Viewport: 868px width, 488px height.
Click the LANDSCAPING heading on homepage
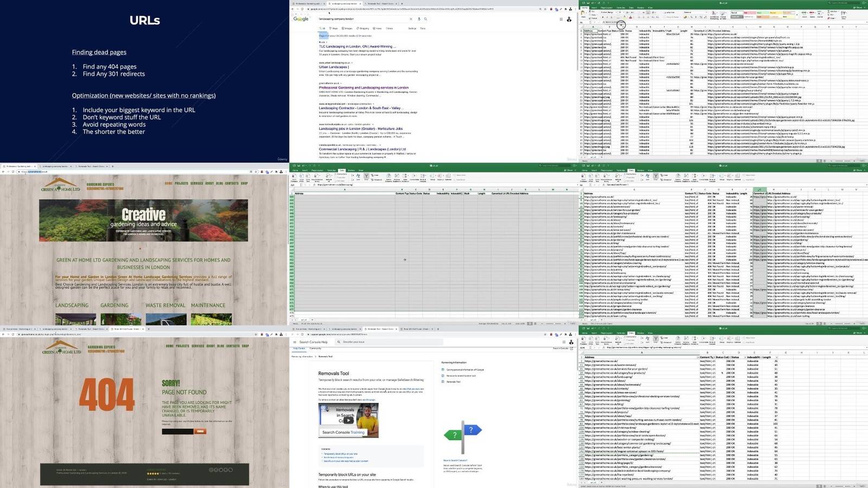click(x=72, y=306)
